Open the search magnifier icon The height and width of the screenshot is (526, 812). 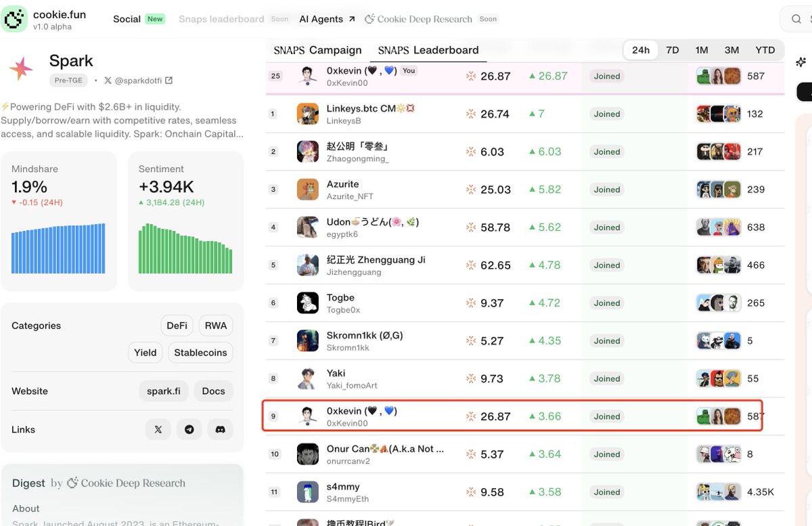click(796, 19)
